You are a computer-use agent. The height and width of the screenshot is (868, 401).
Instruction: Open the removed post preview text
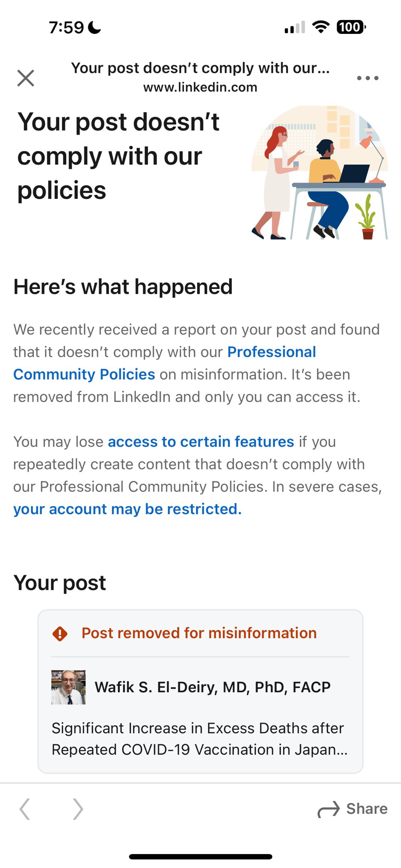pyautogui.click(x=200, y=739)
